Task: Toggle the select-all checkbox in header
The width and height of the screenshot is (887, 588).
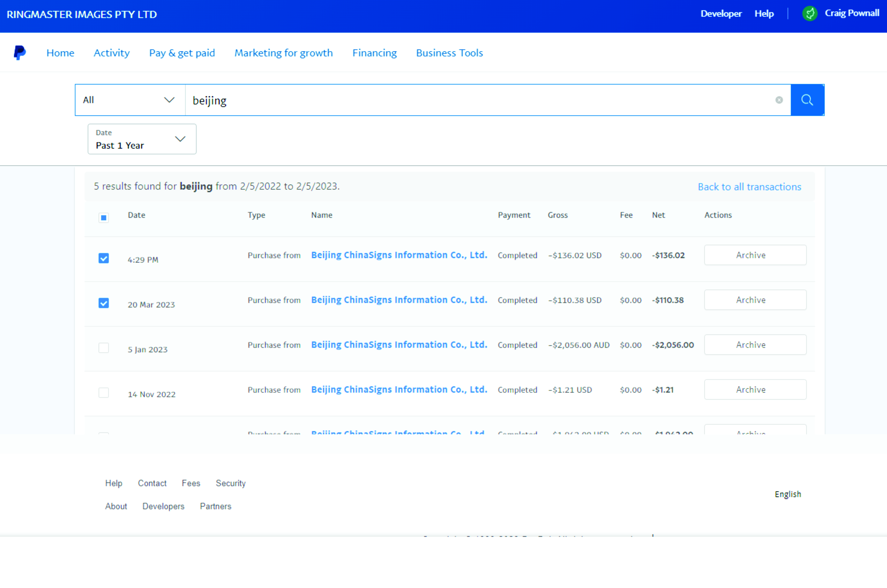Action: 104,217
